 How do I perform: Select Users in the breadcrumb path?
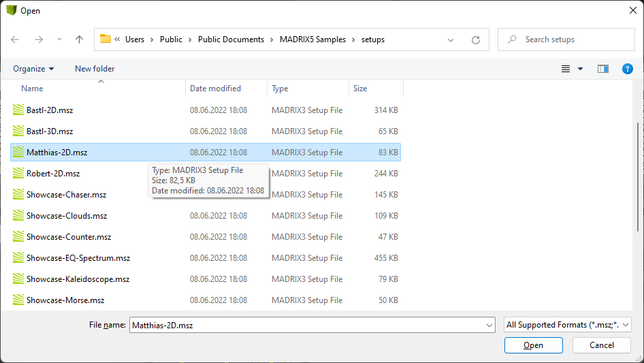tap(135, 40)
